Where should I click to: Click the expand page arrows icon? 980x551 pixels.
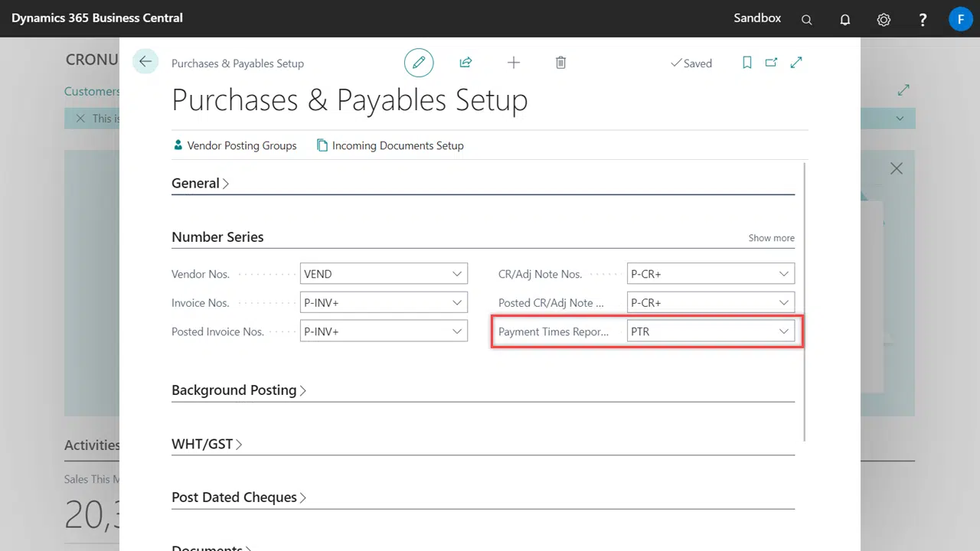796,63
